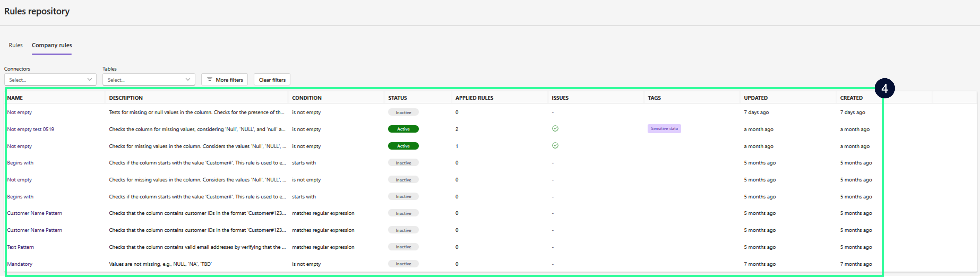Open the Text Pattern rule
Screen dimensions: 980x277
20,247
